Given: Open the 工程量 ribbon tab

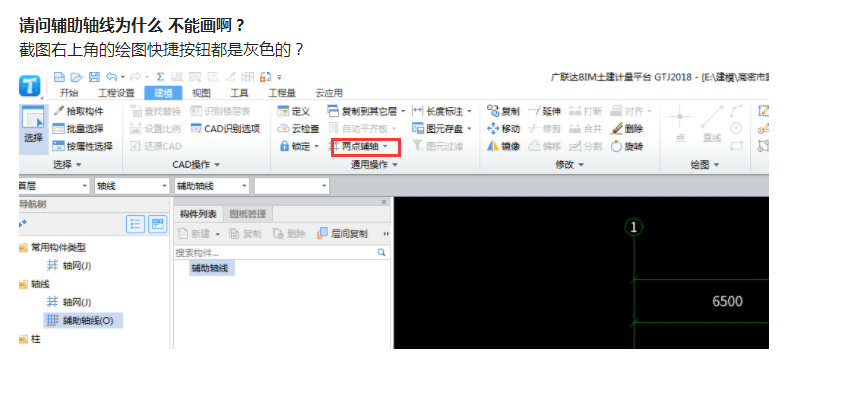Looking at the screenshot, I should (x=282, y=93).
